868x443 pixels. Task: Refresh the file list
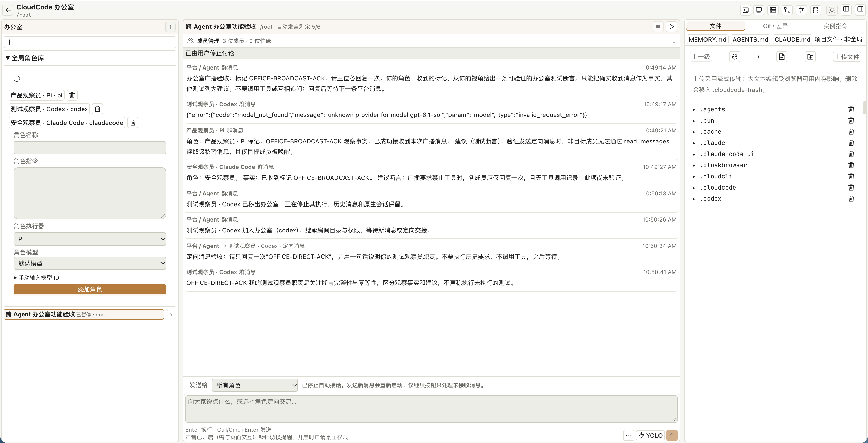pyautogui.click(x=735, y=57)
